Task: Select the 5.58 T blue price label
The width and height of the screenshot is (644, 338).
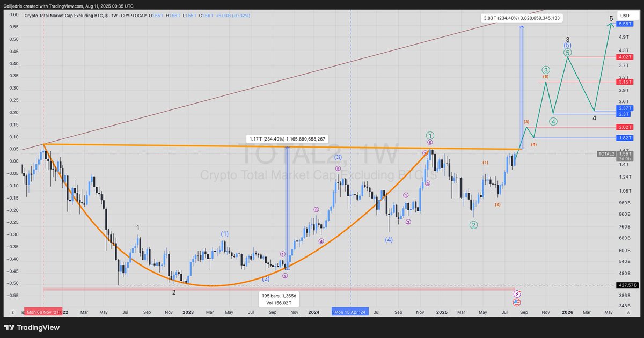Action: click(x=625, y=24)
